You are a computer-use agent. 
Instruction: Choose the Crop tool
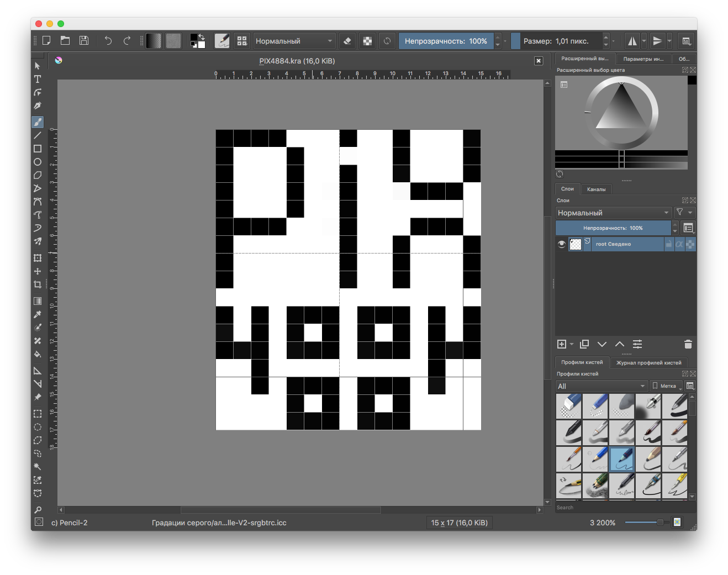[x=38, y=284]
